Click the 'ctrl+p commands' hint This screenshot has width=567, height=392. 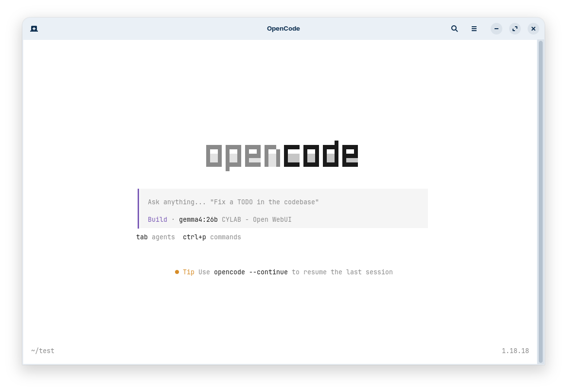click(212, 237)
